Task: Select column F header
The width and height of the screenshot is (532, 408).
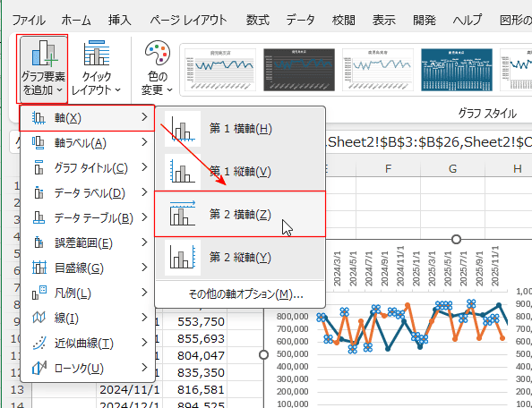Action: [388, 168]
